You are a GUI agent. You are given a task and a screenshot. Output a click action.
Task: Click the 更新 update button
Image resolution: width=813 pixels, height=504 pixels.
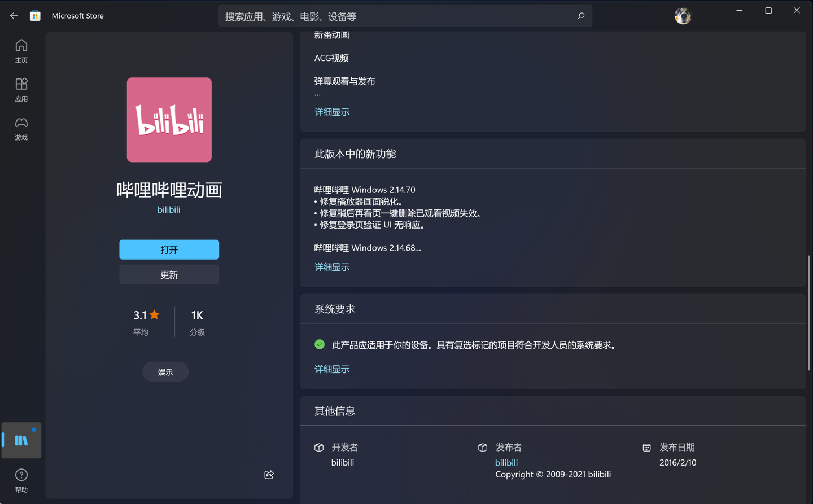coord(169,274)
